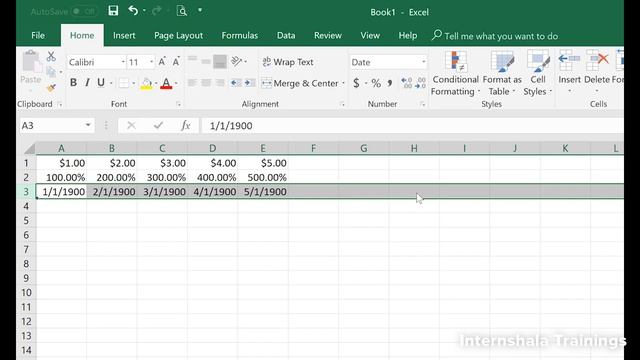640x360 pixels.
Task: Select cell B2 with 200.00%
Action: click(111, 178)
